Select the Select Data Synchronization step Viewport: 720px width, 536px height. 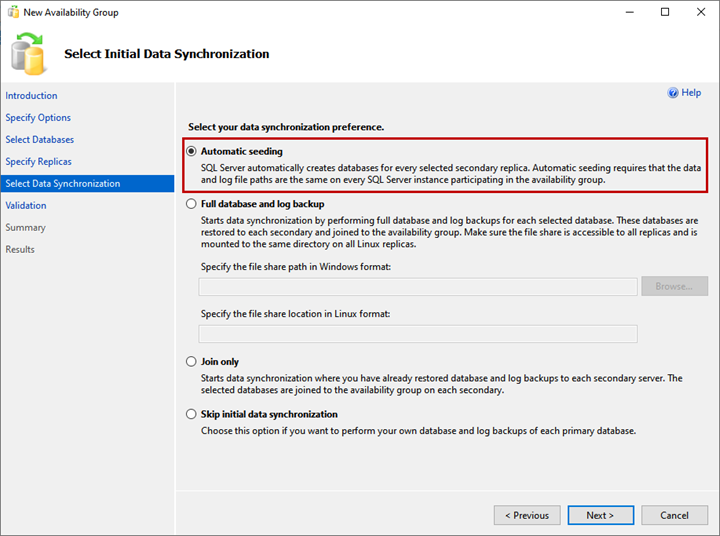tap(87, 184)
